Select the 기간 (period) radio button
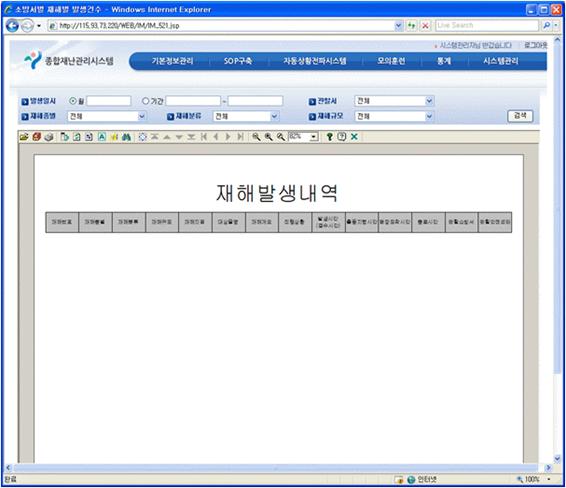Image resolution: width=566 pixels, height=488 pixels. coord(145,101)
